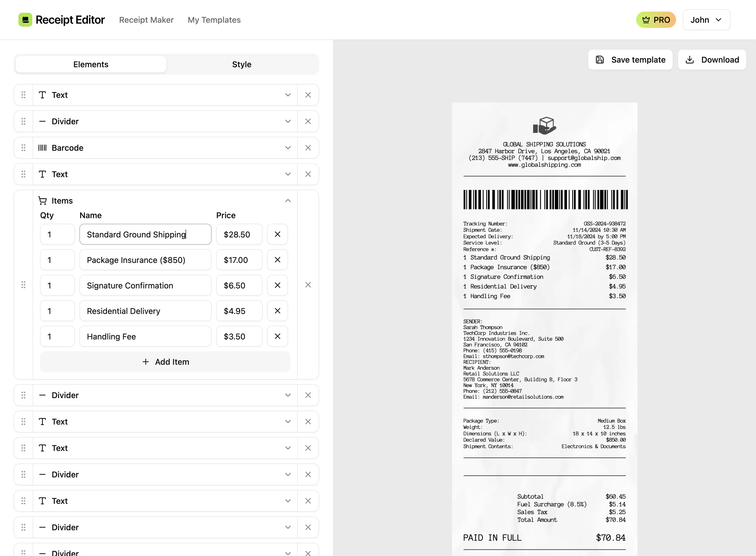Click the drag handle beside the Barcode element
The width and height of the screenshot is (756, 556).
point(23,148)
